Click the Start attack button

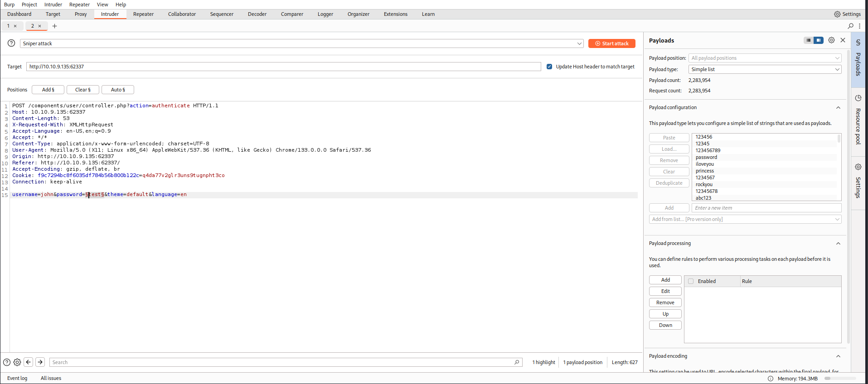coord(611,43)
